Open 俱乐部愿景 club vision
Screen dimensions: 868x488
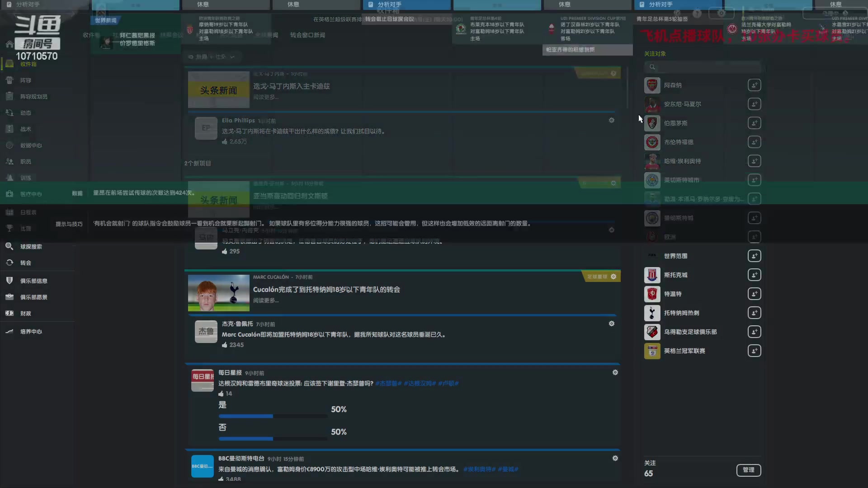[33, 297]
